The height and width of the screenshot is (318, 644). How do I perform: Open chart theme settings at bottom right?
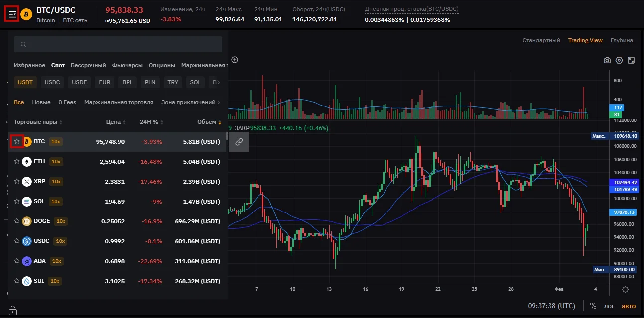[625, 289]
